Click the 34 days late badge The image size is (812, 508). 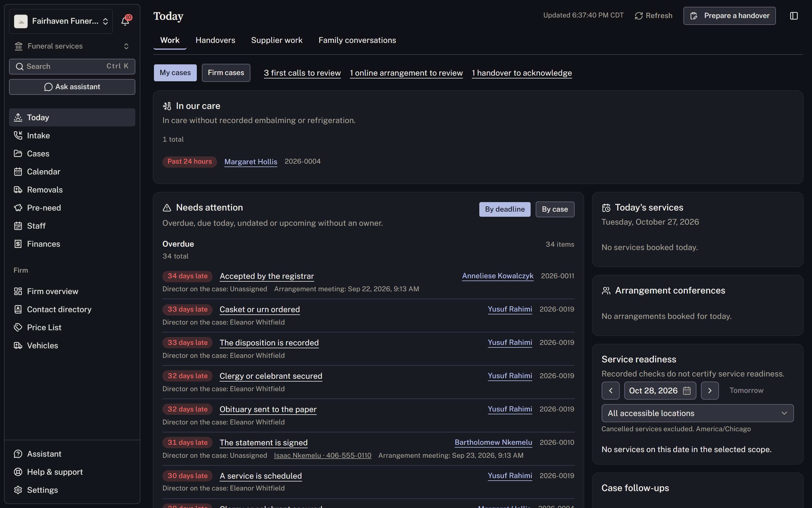187,276
